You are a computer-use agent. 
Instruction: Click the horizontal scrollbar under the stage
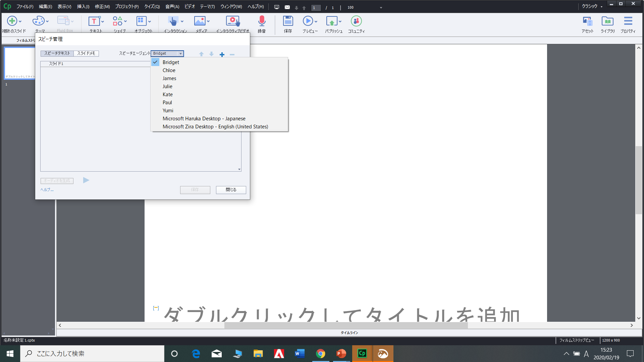pos(345,325)
